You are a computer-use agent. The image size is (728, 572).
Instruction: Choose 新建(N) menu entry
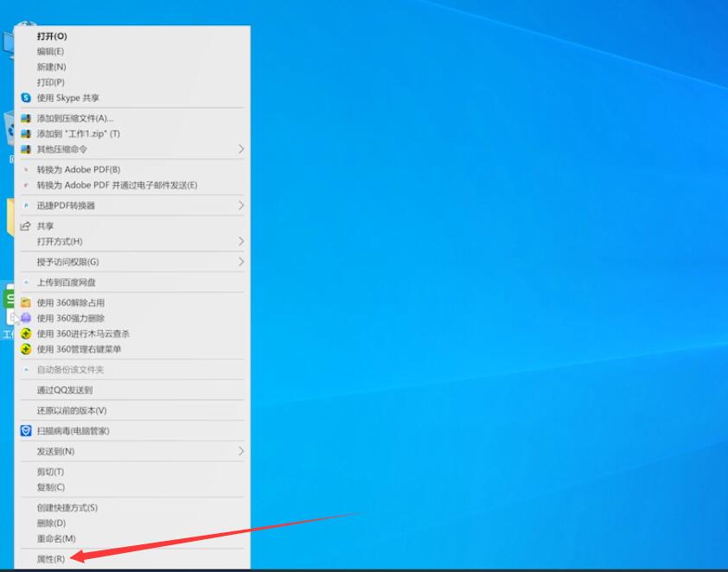click(52, 67)
